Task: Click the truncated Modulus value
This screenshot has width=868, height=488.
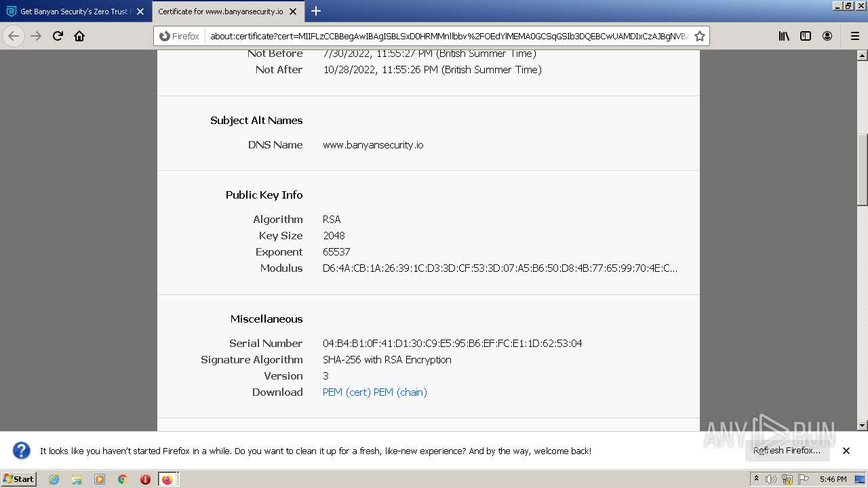Action: tap(500, 268)
